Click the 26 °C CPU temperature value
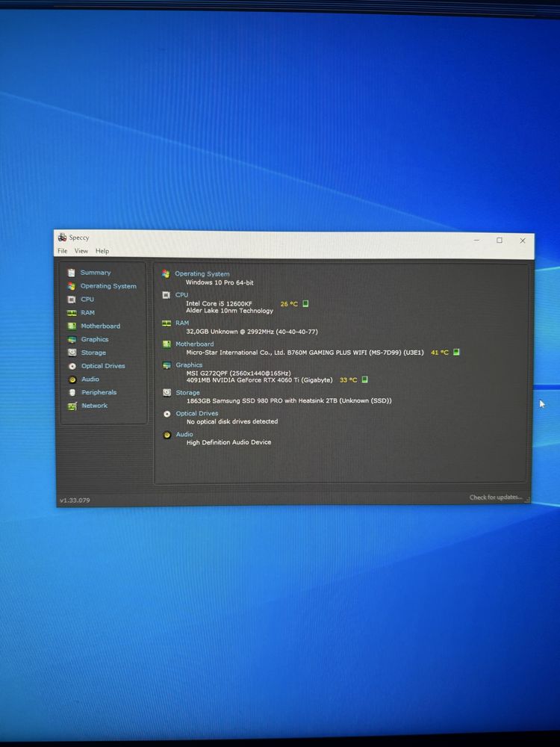 (288, 304)
